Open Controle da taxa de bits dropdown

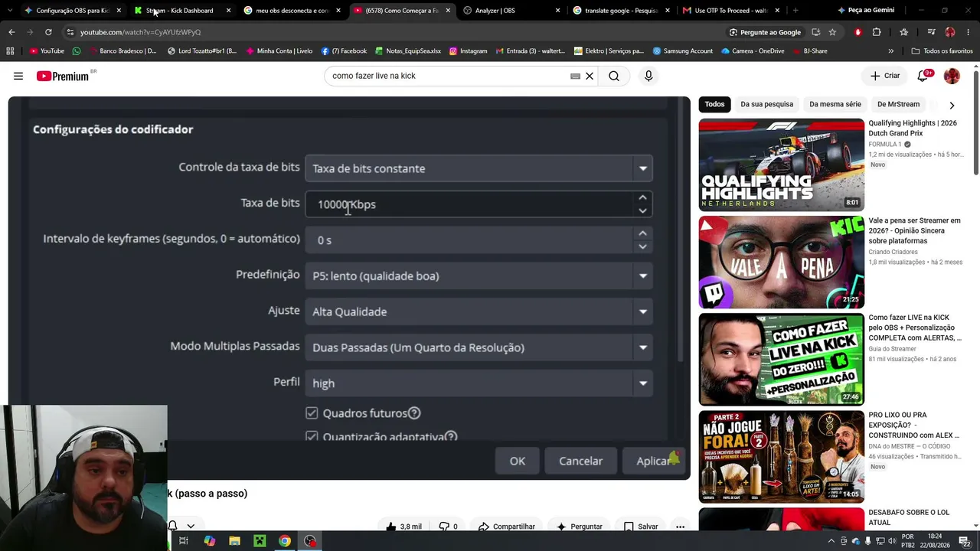(479, 168)
